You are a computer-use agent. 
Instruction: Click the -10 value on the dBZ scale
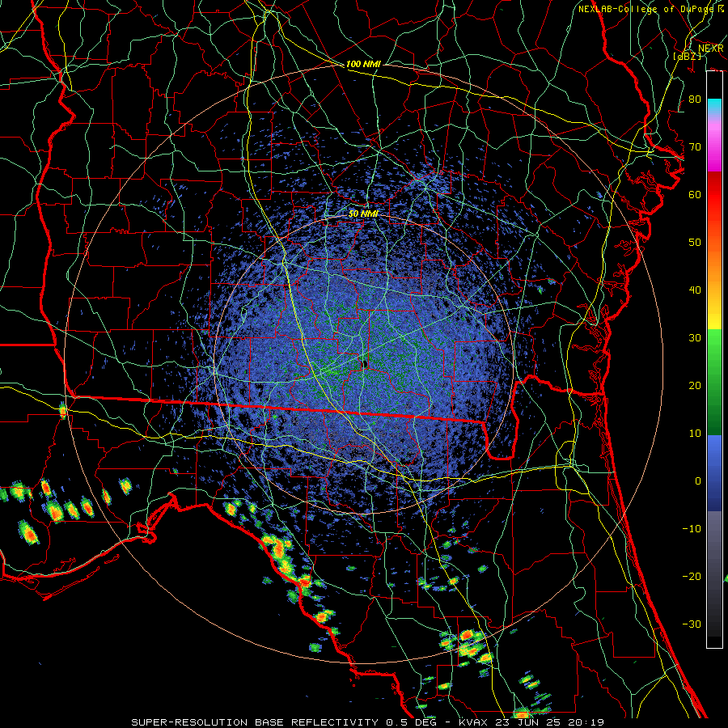pyautogui.click(x=692, y=529)
